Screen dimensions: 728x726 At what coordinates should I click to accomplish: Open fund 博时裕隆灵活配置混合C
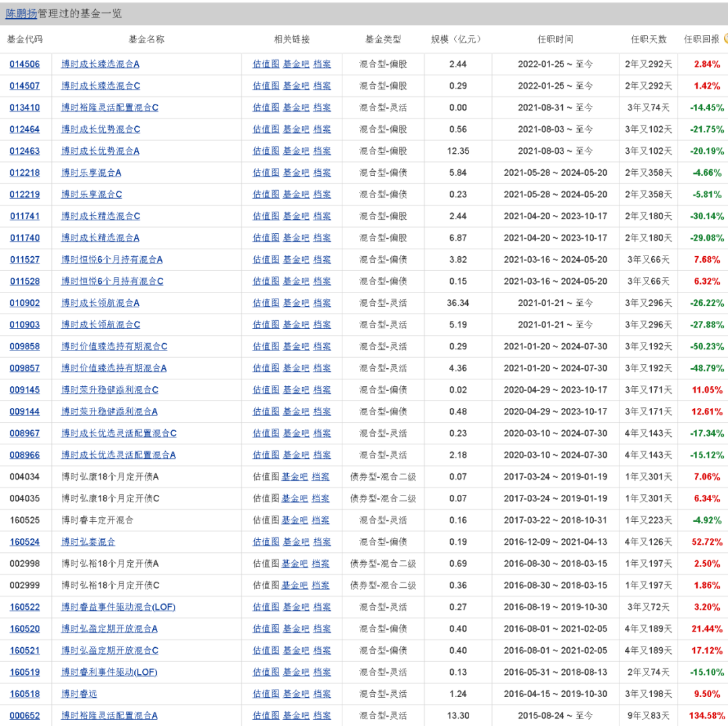110,108
